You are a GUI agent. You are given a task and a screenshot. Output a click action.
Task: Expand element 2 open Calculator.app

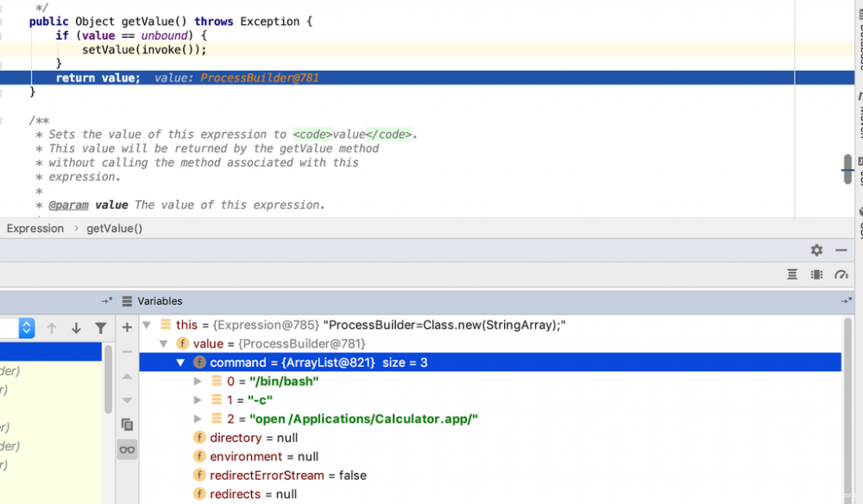click(198, 419)
